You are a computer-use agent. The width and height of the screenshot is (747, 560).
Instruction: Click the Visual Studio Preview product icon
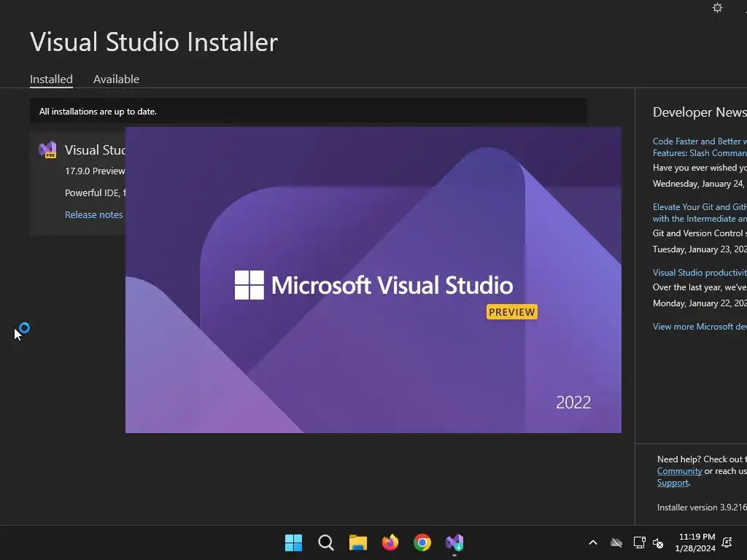pos(47,150)
